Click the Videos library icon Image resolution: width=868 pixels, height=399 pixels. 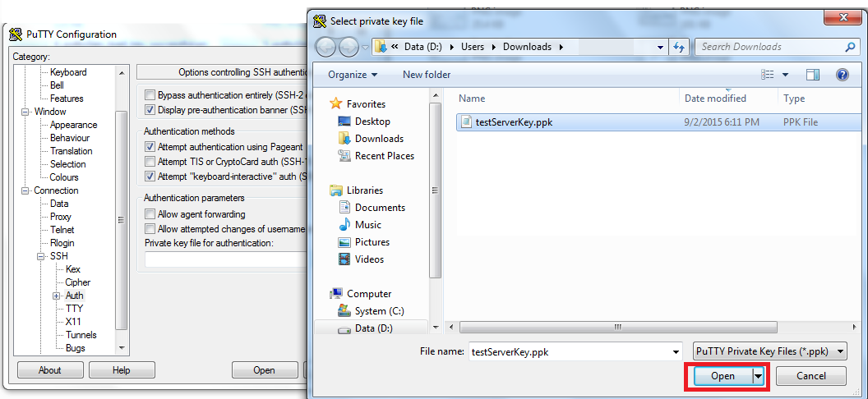click(344, 259)
